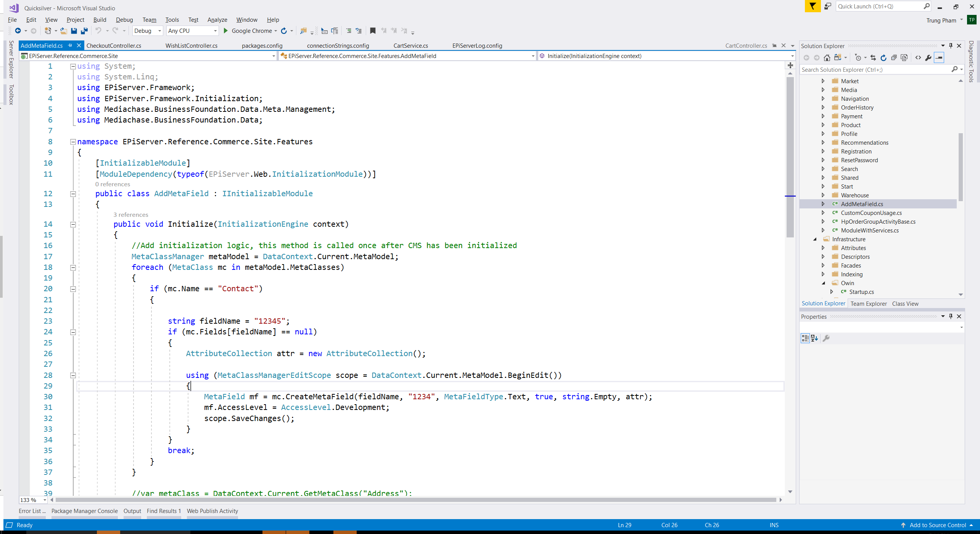The width and height of the screenshot is (980, 534).
Task: Switch to CartService.cs tab
Action: click(410, 46)
